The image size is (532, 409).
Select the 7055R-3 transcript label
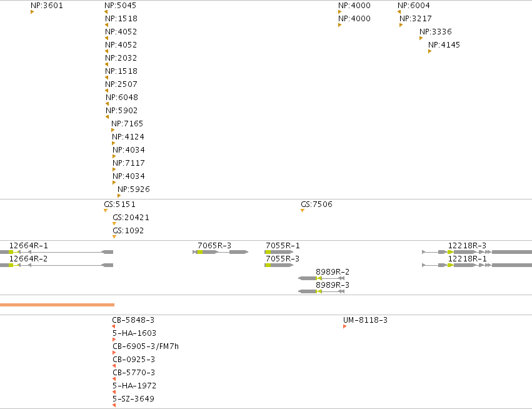point(283,259)
